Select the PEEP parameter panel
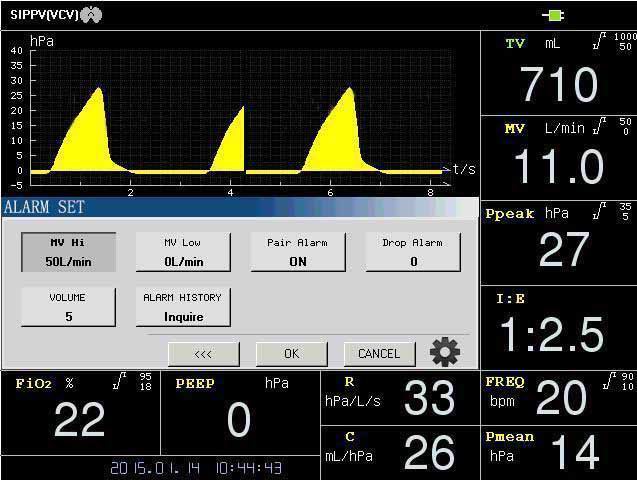Screen dimensions: 637x480 (240, 413)
